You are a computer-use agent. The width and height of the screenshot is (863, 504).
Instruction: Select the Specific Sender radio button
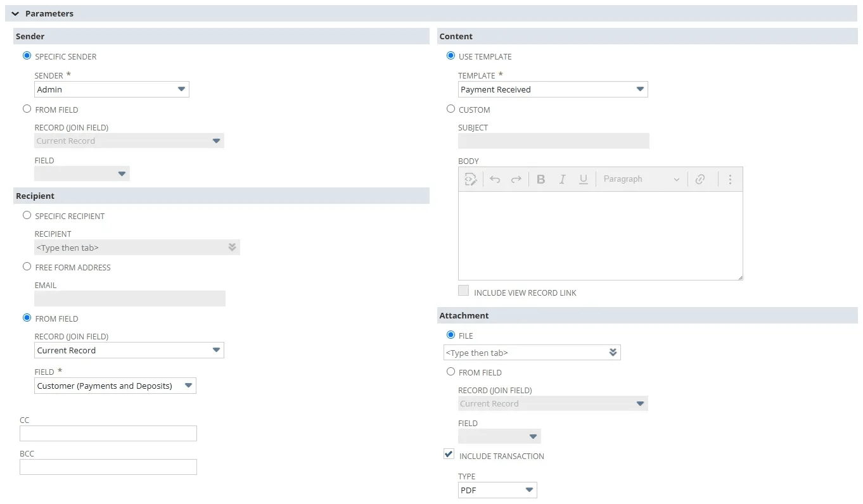click(x=27, y=56)
